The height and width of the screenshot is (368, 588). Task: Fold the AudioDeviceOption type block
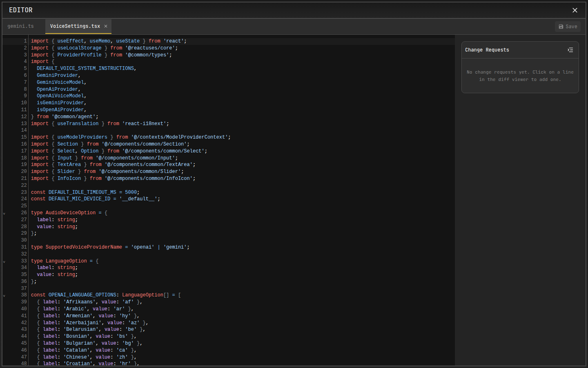point(4,213)
